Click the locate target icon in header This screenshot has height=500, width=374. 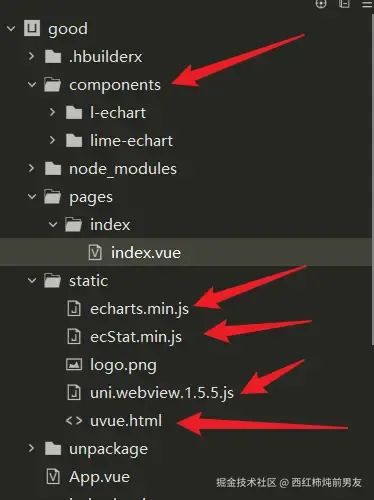[321, 3]
